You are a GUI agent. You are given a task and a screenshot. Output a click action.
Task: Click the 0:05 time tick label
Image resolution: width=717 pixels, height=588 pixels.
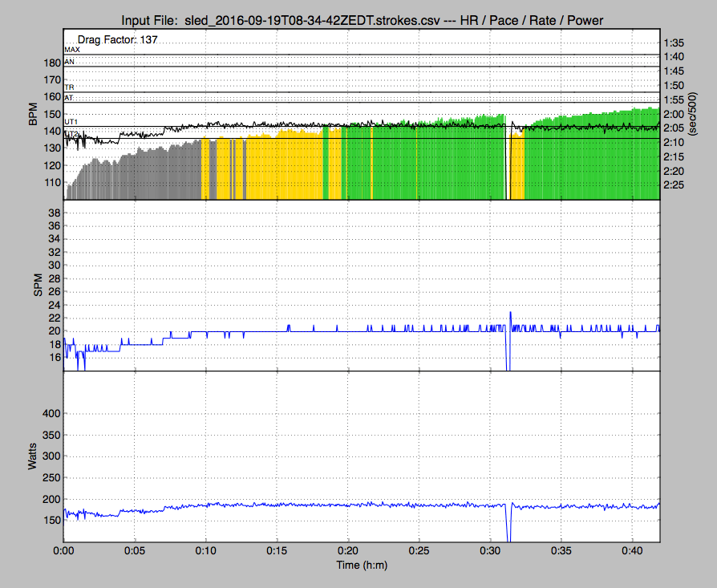tap(135, 552)
